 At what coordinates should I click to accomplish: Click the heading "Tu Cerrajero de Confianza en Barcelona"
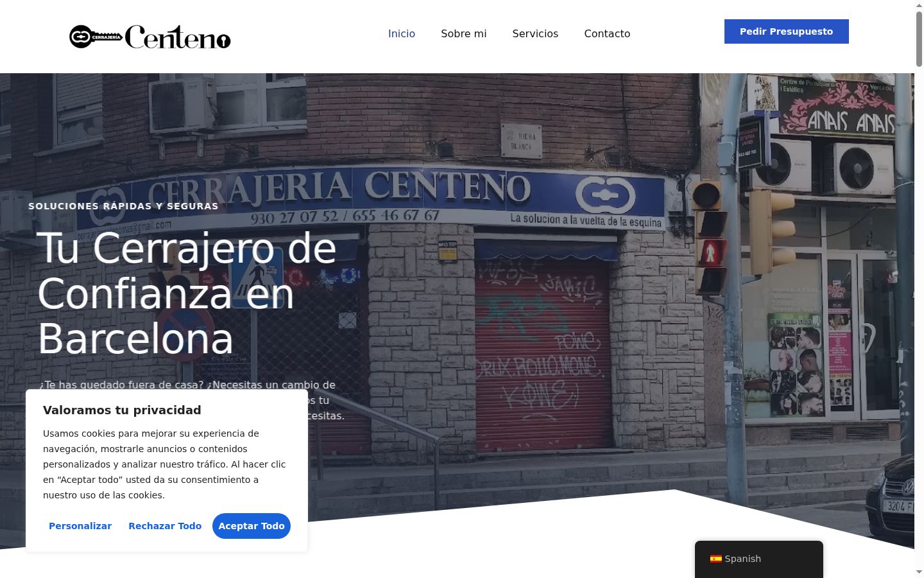(187, 293)
